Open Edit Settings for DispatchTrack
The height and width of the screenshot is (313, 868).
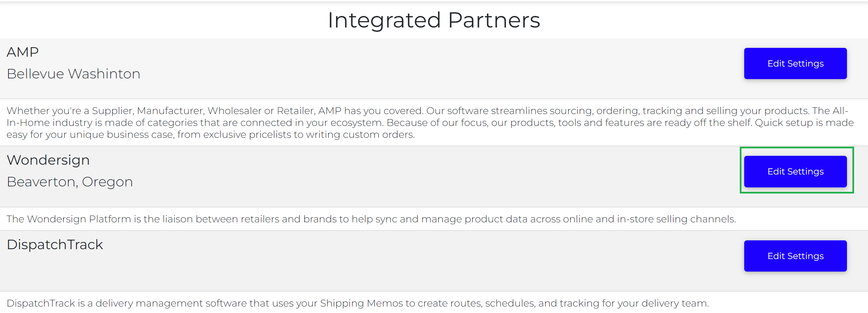click(x=795, y=256)
